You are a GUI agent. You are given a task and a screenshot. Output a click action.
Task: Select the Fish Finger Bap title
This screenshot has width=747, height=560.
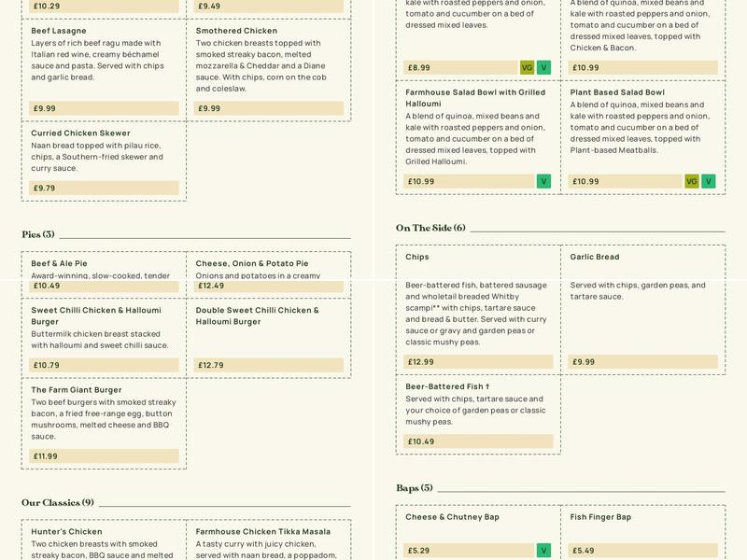pos(600,517)
